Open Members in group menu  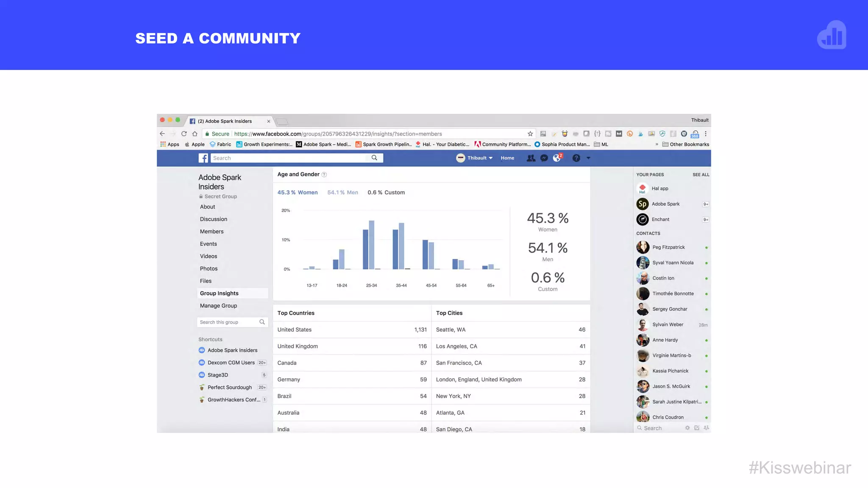coord(211,231)
